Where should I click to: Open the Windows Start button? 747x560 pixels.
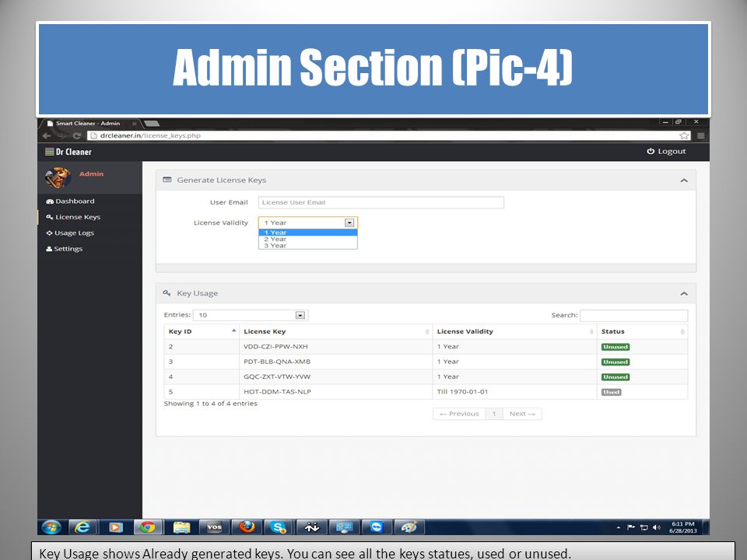(51, 527)
